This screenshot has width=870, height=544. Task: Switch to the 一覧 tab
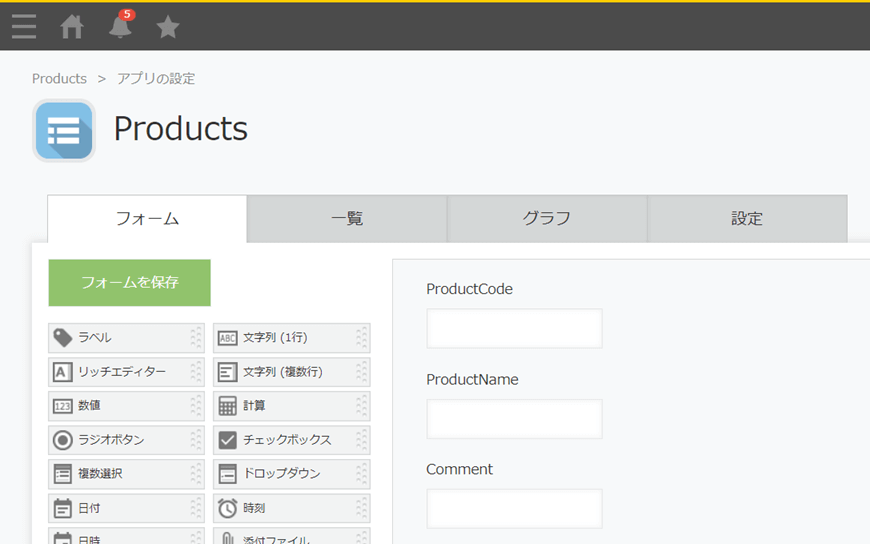[347, 219]
